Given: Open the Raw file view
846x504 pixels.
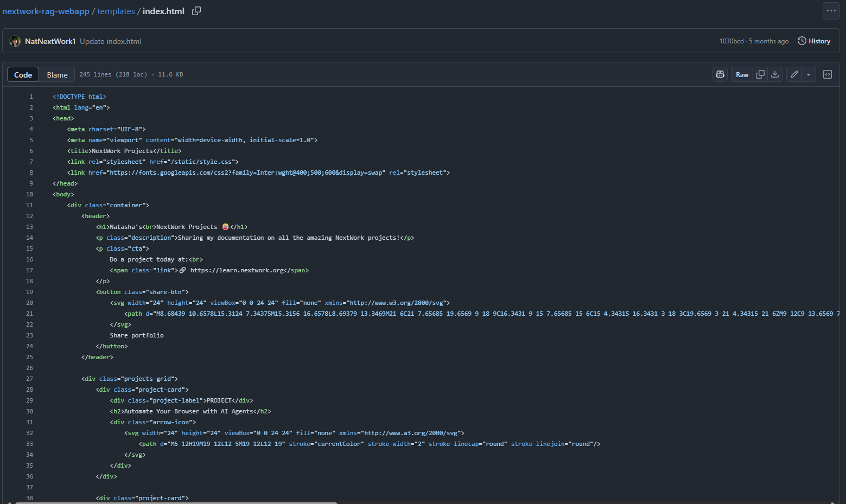Looking at the screenshot, I should coord(742,75).
